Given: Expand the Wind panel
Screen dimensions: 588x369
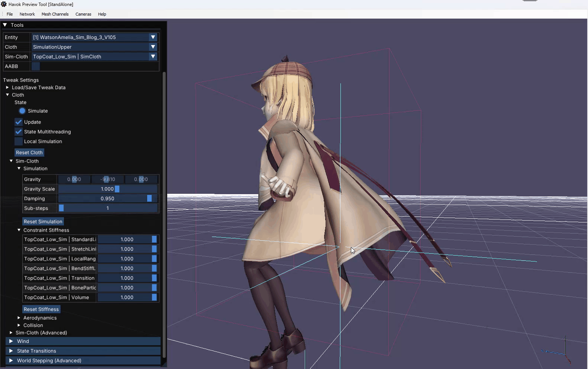Looking at the screenshot, I should 83,341.
